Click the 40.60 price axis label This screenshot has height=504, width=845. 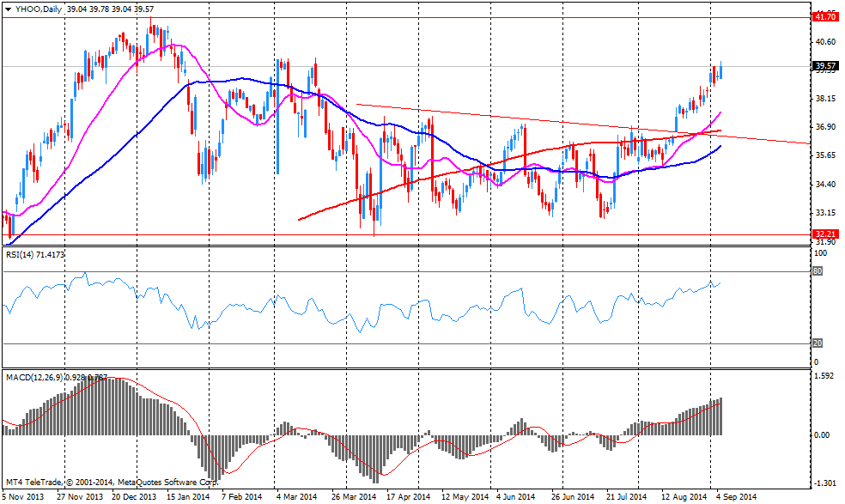point(825,41)
